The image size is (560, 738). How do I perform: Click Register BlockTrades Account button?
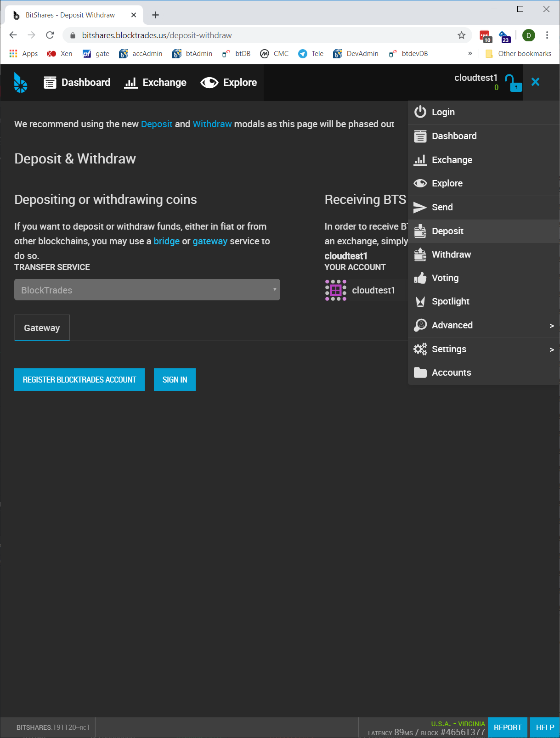pyautogui.click(x=79, y=380)
